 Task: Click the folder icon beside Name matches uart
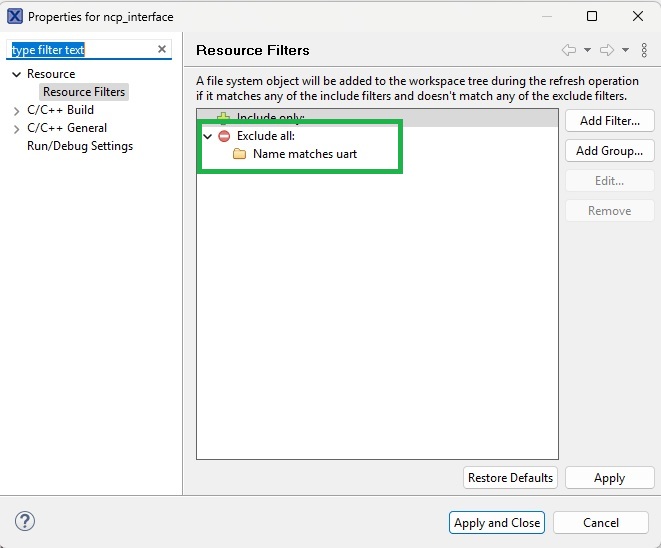pyautogui.click(x=240, y=154)
